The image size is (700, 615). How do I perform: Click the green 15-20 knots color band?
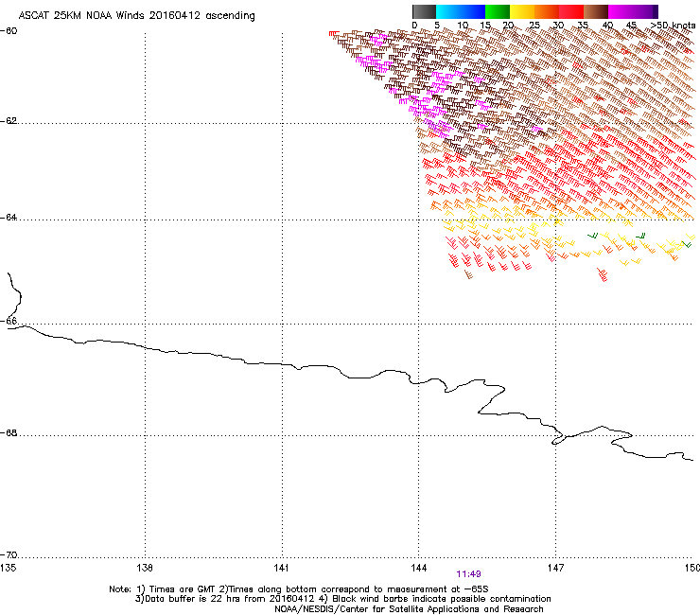[498, 11]
